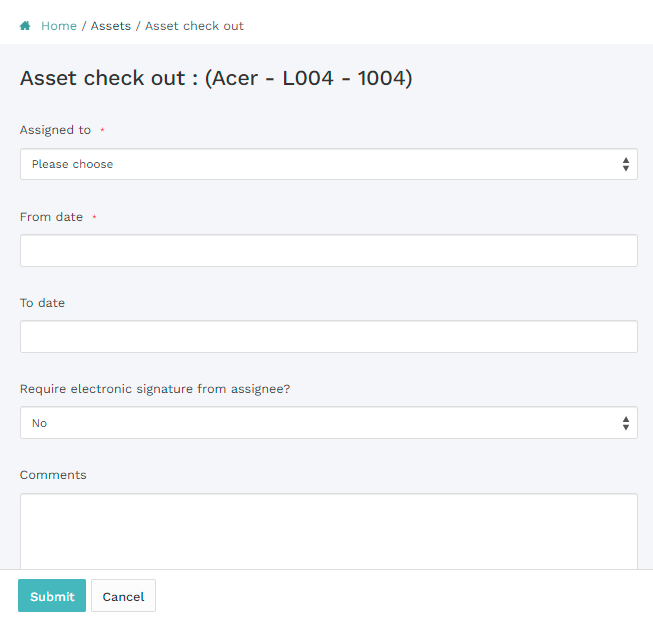Screen dimensions: 653x617
Task: Click into the To date field
Action: [x=328, y=337]
